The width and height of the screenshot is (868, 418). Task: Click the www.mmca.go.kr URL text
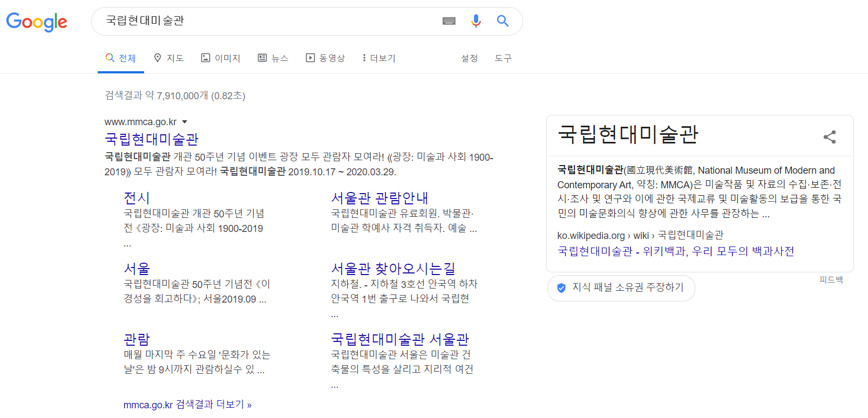(x=140, y=122)
